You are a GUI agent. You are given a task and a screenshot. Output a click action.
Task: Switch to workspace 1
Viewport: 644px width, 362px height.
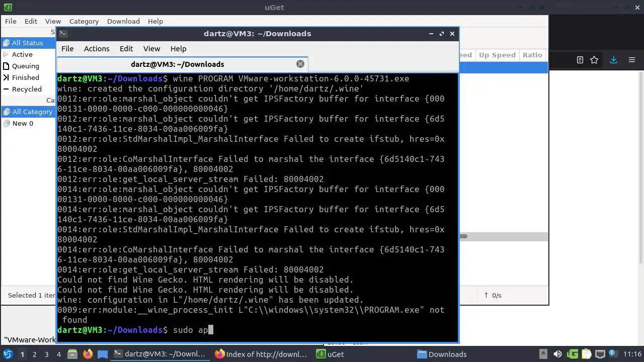click(22, 354)
